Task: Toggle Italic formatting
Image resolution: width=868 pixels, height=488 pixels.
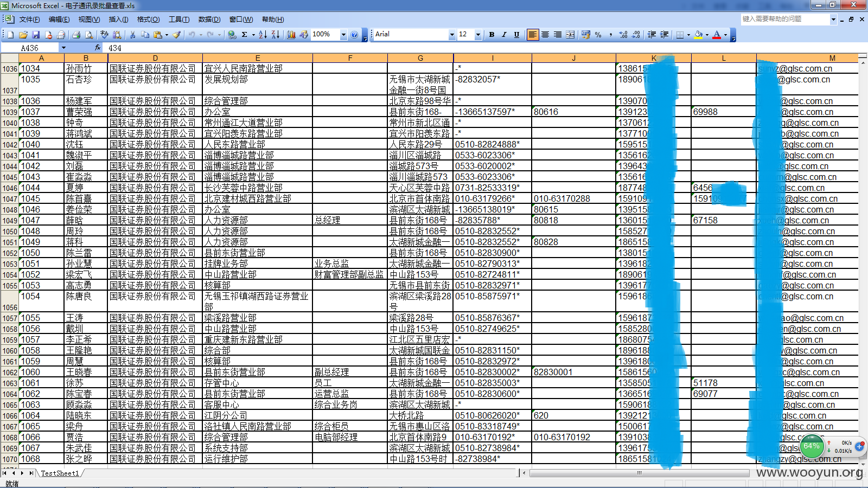Action: [x=504, y=35]
